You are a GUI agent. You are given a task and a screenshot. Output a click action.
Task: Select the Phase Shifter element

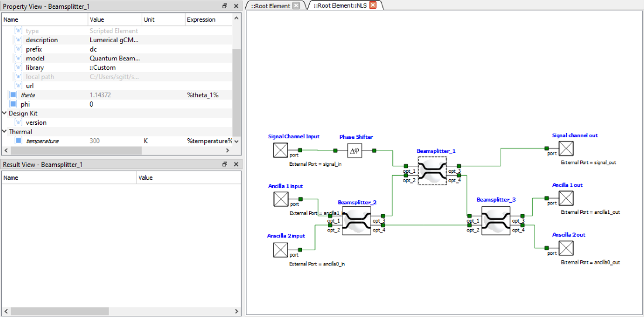[354, 151]
